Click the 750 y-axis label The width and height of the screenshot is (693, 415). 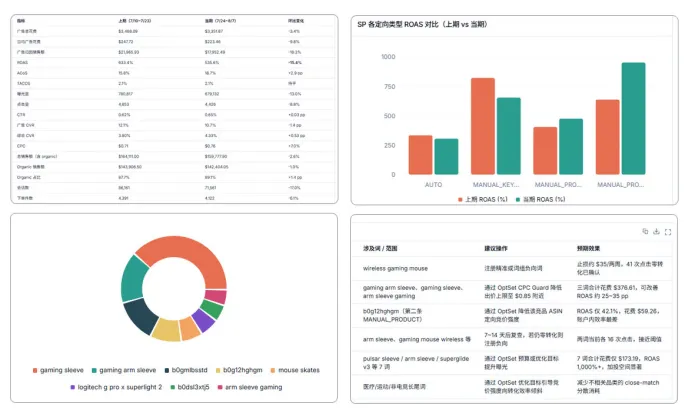[389, 87]
